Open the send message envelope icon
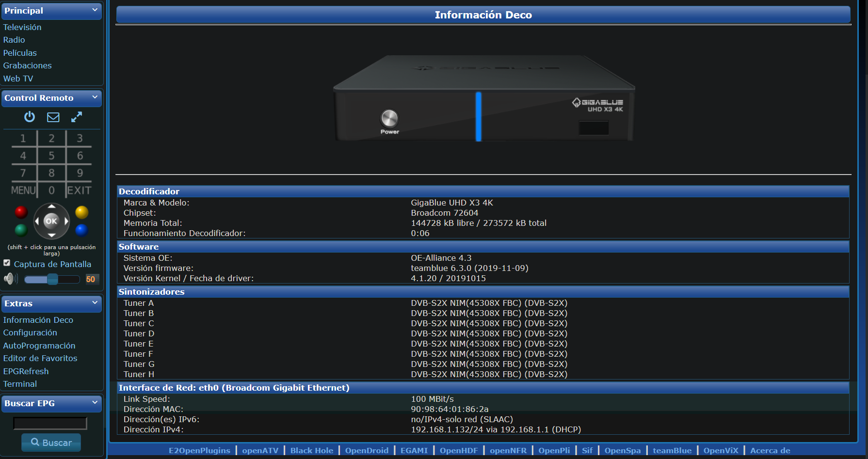Image resolution: width=868 pixels, height=459 pixels. [53, 117]
